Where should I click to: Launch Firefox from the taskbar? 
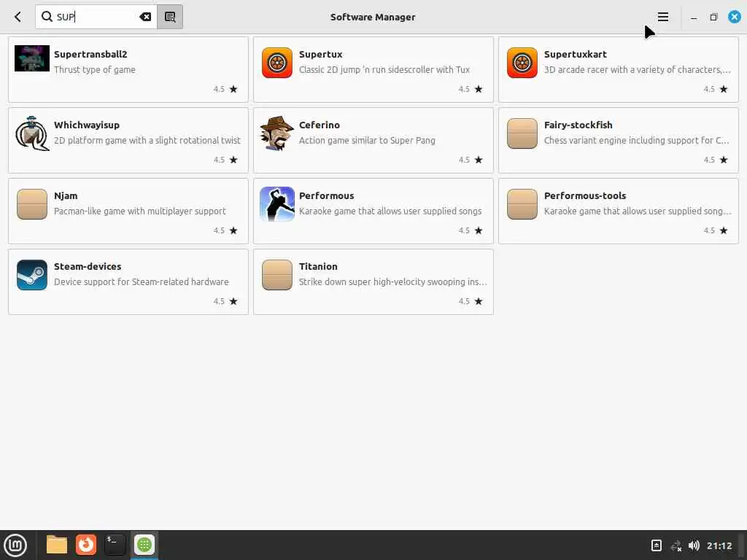pyautogui.click(x=86, y=545)
